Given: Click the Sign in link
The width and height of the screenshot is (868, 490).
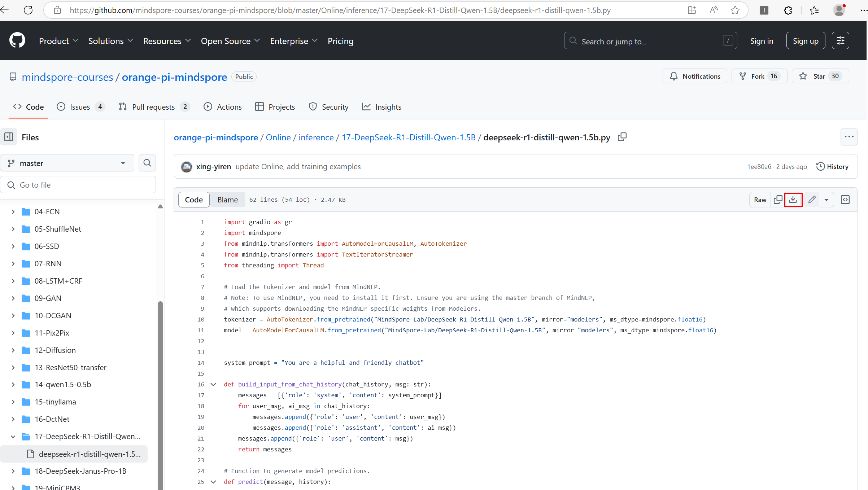Looking at the screenshot, I should point(762,41).
